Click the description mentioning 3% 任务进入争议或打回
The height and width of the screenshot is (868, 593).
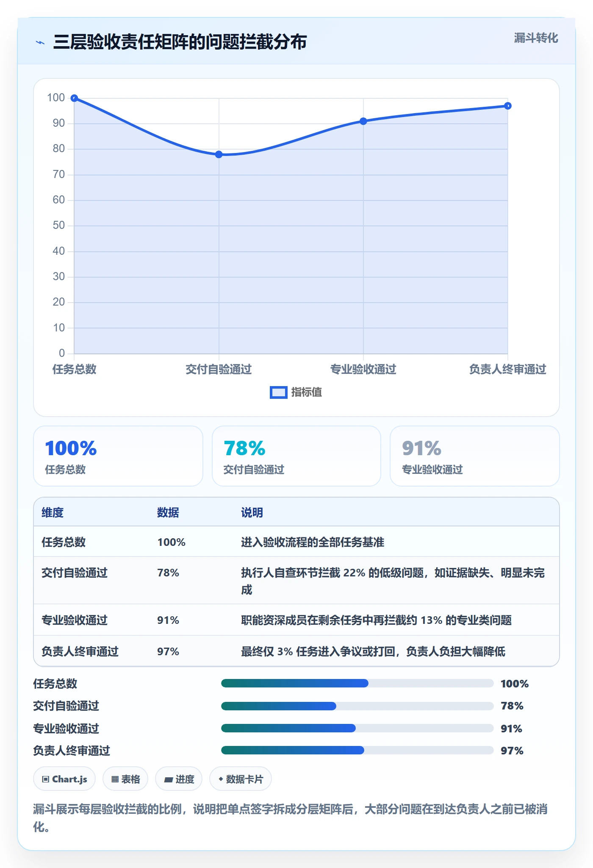point(373,651)
